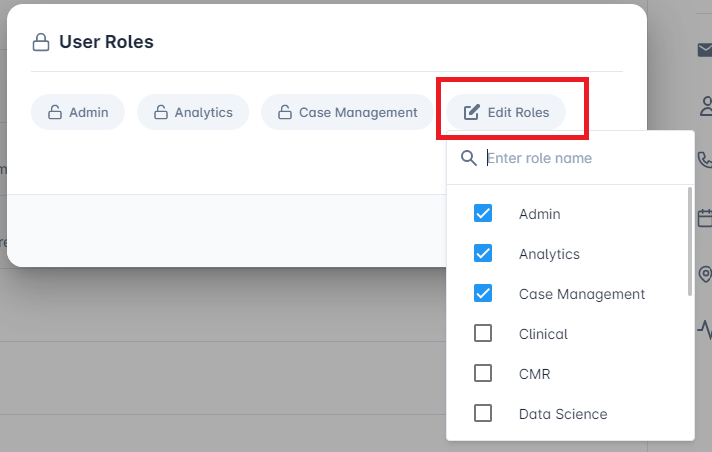Open the user profile sidebar icon

click(x=706, y=106)
